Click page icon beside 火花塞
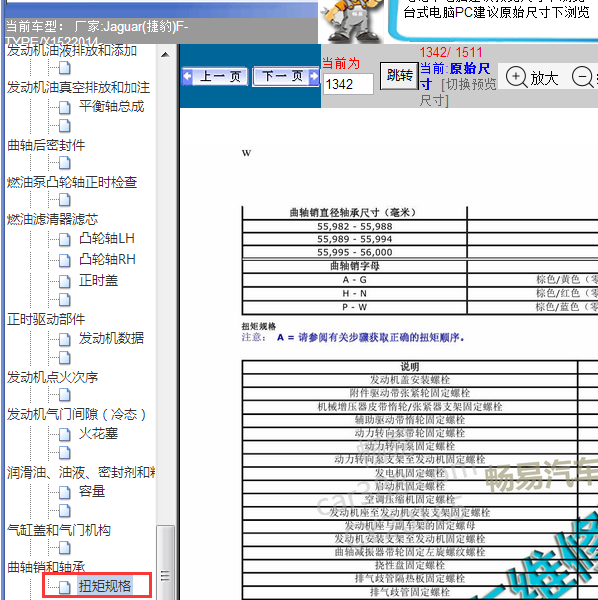 (65, 434)
